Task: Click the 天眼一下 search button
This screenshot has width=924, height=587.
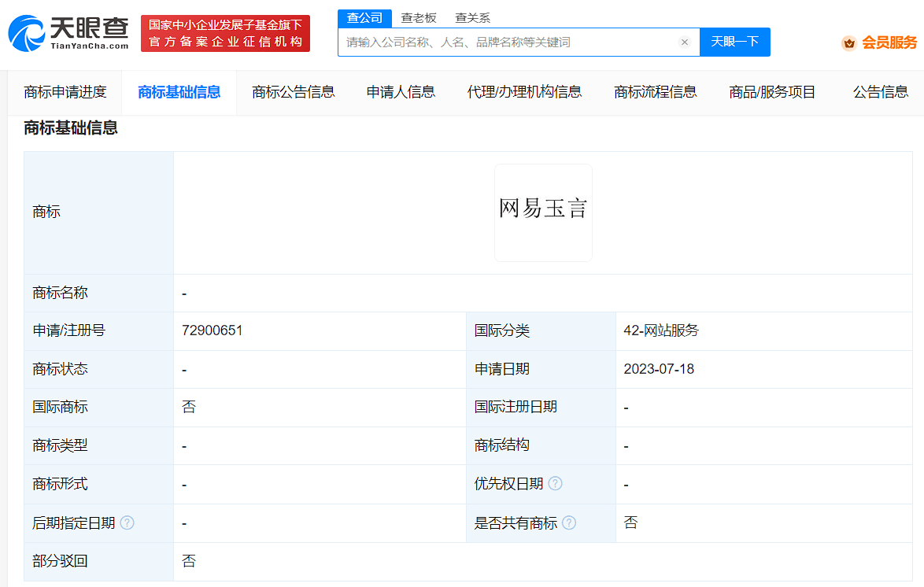Action: point(734,42)
